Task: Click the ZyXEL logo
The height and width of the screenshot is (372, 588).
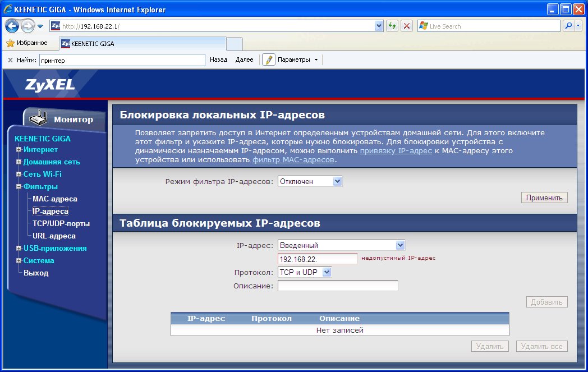Action: 50,85
